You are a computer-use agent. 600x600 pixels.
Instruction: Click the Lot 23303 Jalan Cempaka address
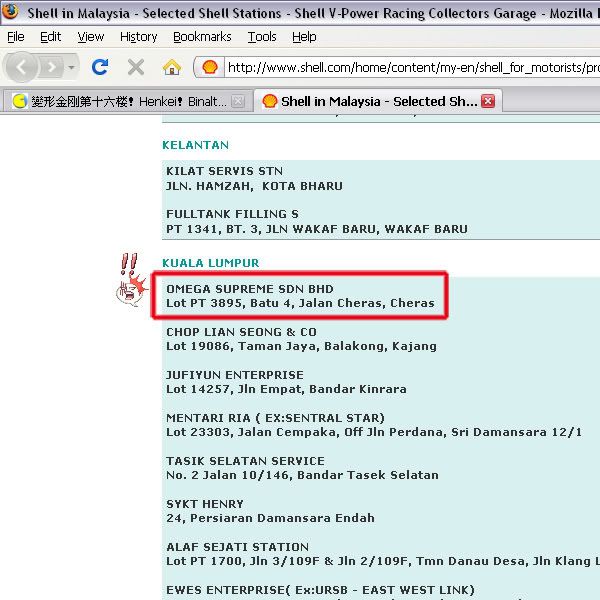tap(374, 432)
